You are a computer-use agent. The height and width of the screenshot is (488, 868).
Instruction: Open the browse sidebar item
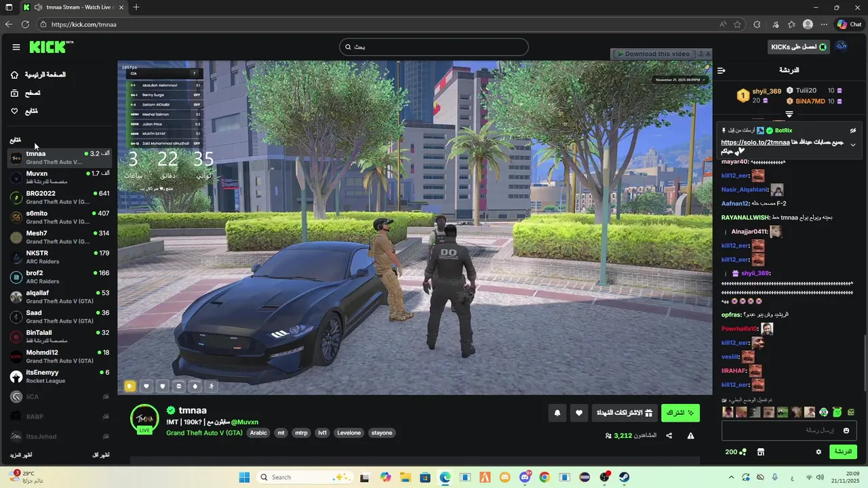[x=25, y=93]
